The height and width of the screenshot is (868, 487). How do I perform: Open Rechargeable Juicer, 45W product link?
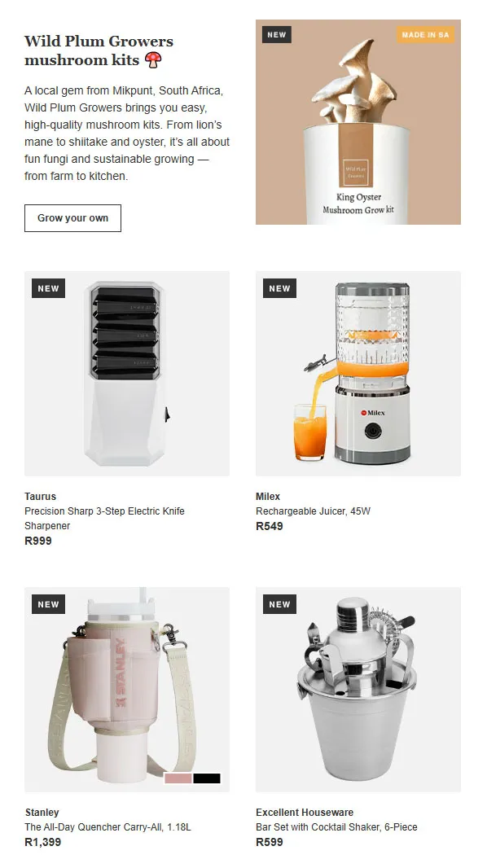point(313,511)
